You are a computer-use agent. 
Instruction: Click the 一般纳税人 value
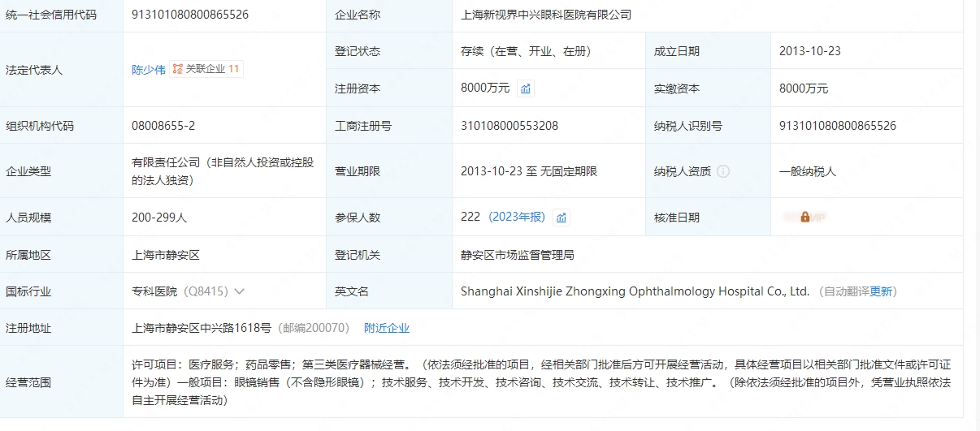pos(808,171)
